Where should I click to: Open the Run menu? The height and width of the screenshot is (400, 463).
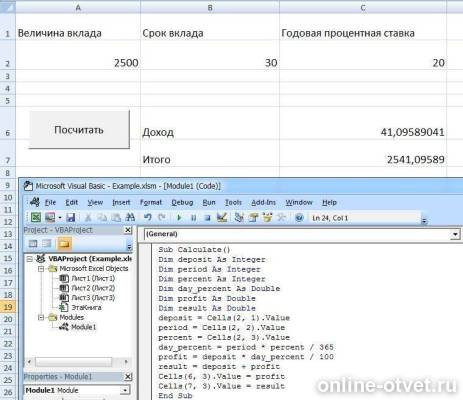(x=209, y=202)
